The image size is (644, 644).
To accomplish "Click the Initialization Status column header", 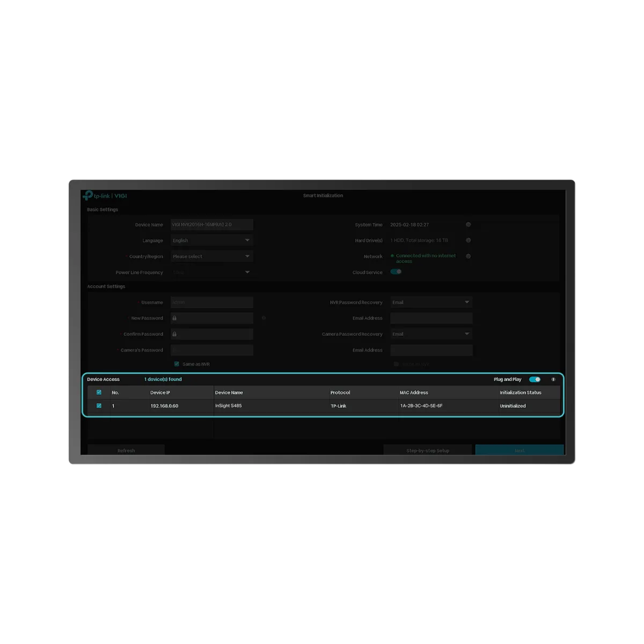I will click(x=521, y=392).
